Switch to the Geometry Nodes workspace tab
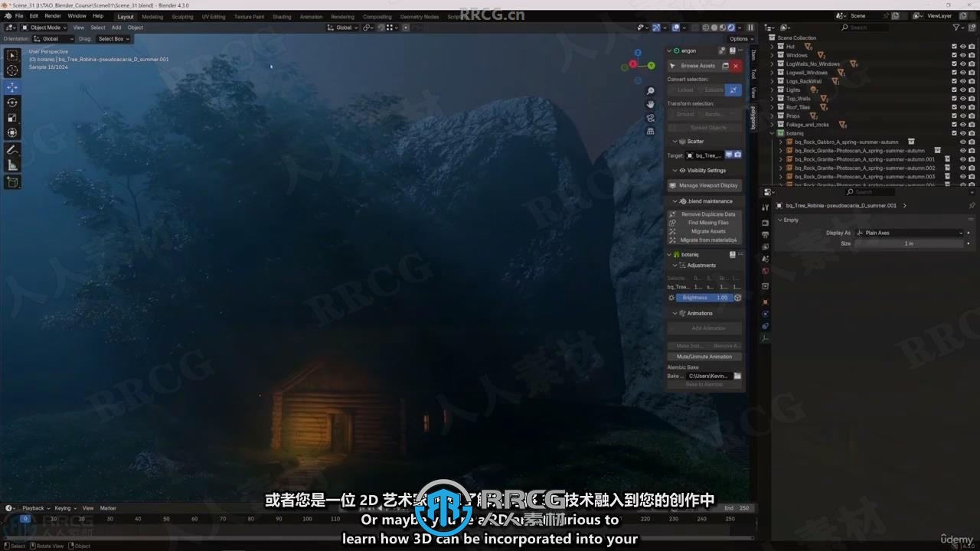Screen dimensions: 980x551 coord(420,16)
